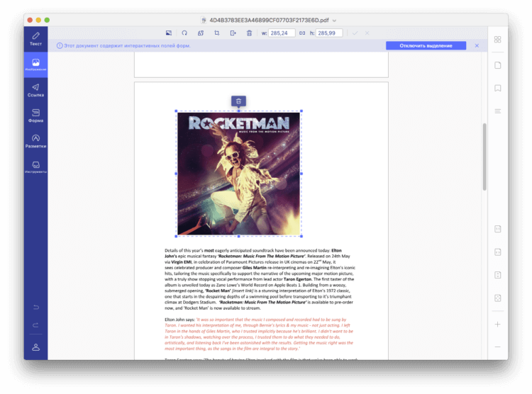The width and height of the screenshot is (532, 394).
Task: Open the Изображение (image) tool
Action: (35, 64)
